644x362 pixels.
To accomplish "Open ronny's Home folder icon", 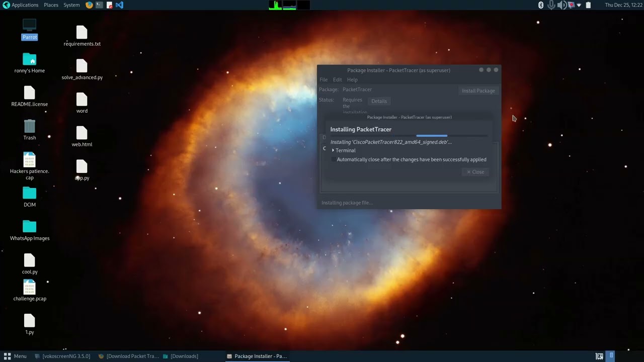I will pos(30,59).
